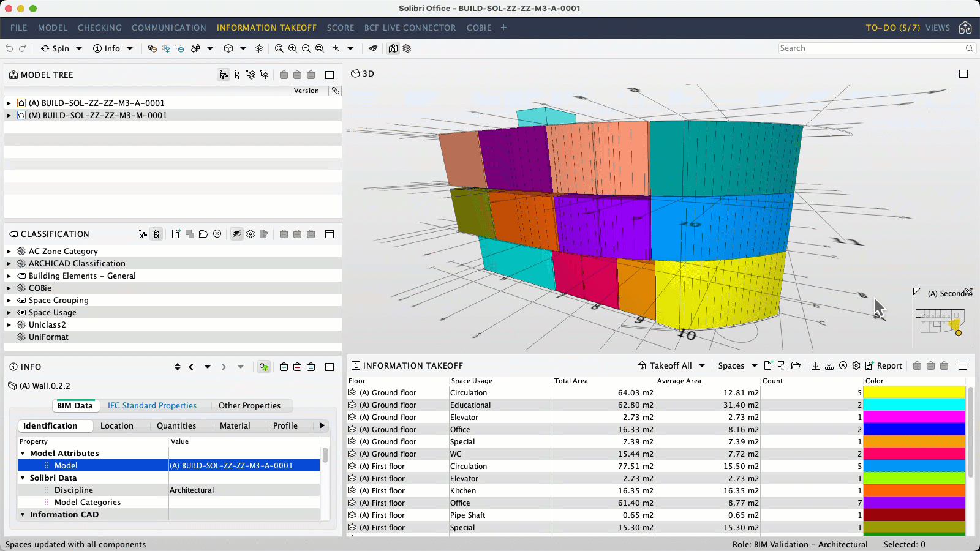Switch to the IFC Standard Properties tab
The height and width of the screenshot is (551, 980).
pyautogui.click(x=152, y=405)
